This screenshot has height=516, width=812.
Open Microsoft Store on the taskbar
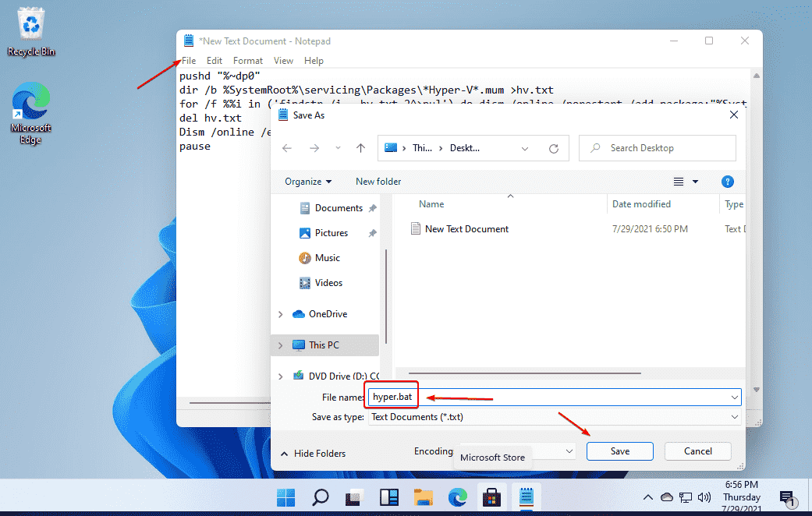click(492, 497)
